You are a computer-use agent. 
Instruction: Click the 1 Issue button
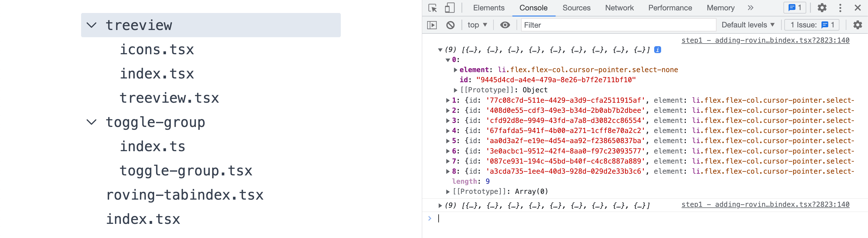pos(812,25)
